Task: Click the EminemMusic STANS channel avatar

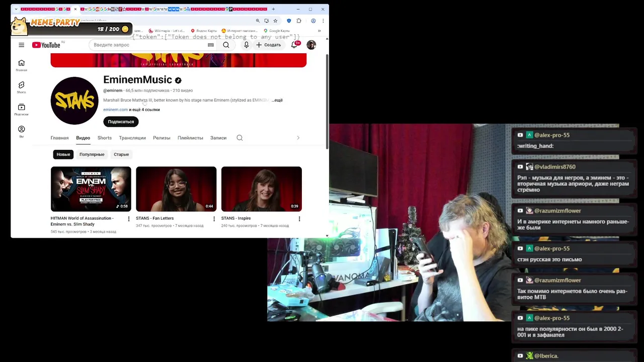Action: pos(74,101)
